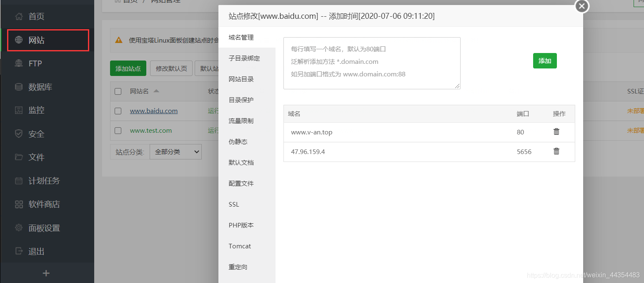
Task: Open the 全部分类 site category dropdown
Action: 175,152
